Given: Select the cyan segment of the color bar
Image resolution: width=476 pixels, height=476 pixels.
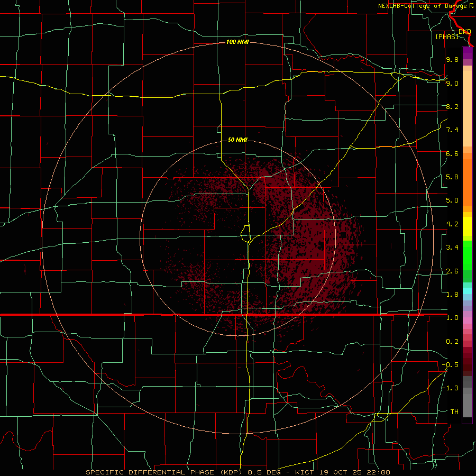Looking at the screenshot, I should click(467, 291).
